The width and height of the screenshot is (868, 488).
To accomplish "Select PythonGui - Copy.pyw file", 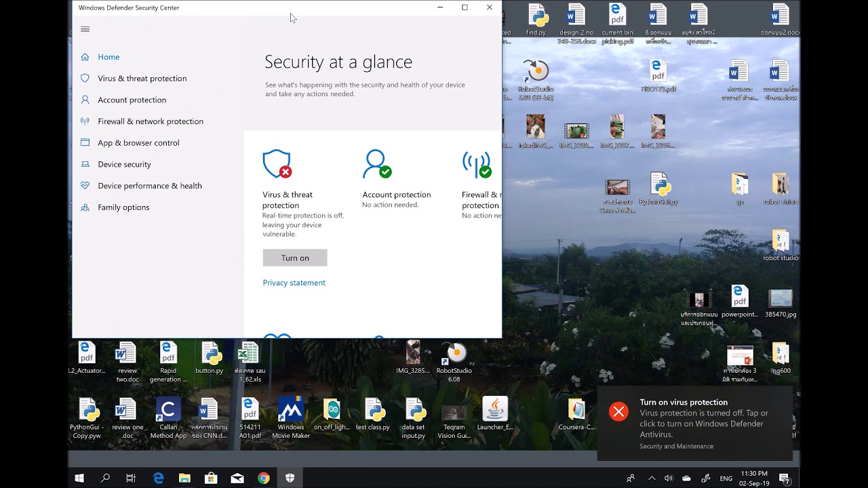I will coord(87,417).
